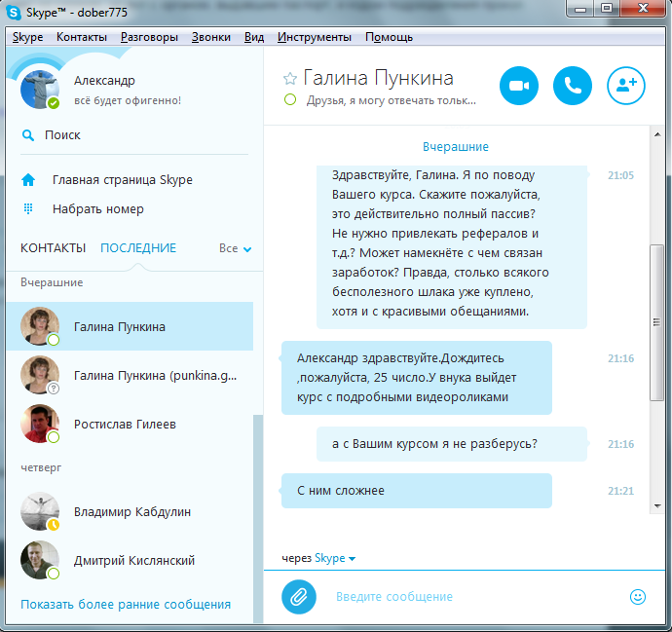Click the paperclip attach file button

point(299,596)
